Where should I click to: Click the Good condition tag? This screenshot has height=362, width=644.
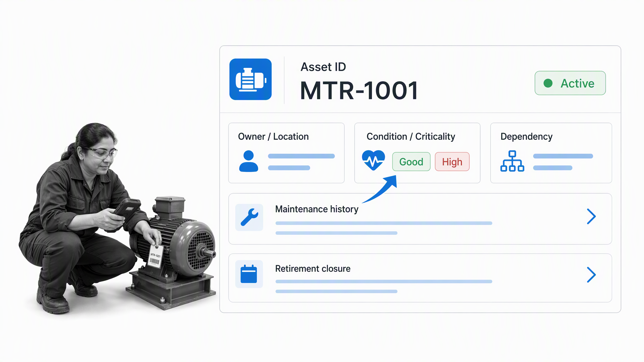[411, 162]
